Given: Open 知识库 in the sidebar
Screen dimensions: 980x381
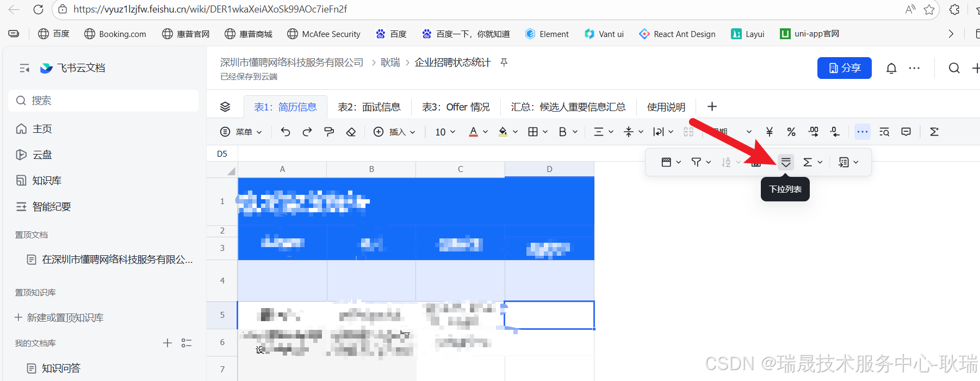Looking at the screenshot, I should 47,181.
